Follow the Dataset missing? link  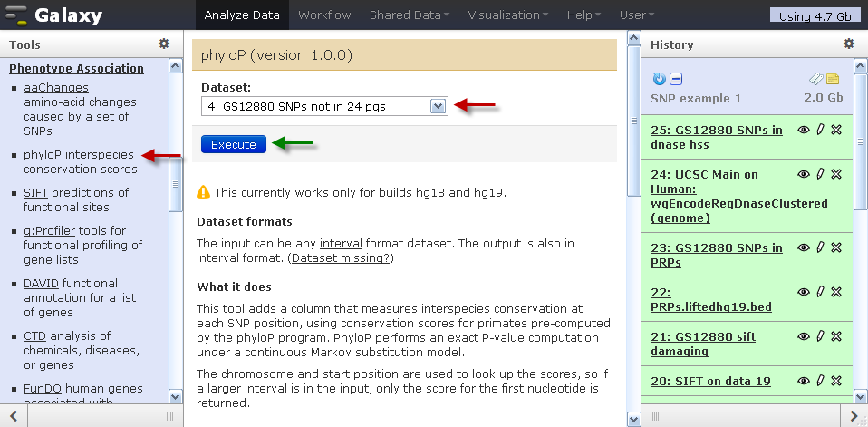tap(341, 258)
